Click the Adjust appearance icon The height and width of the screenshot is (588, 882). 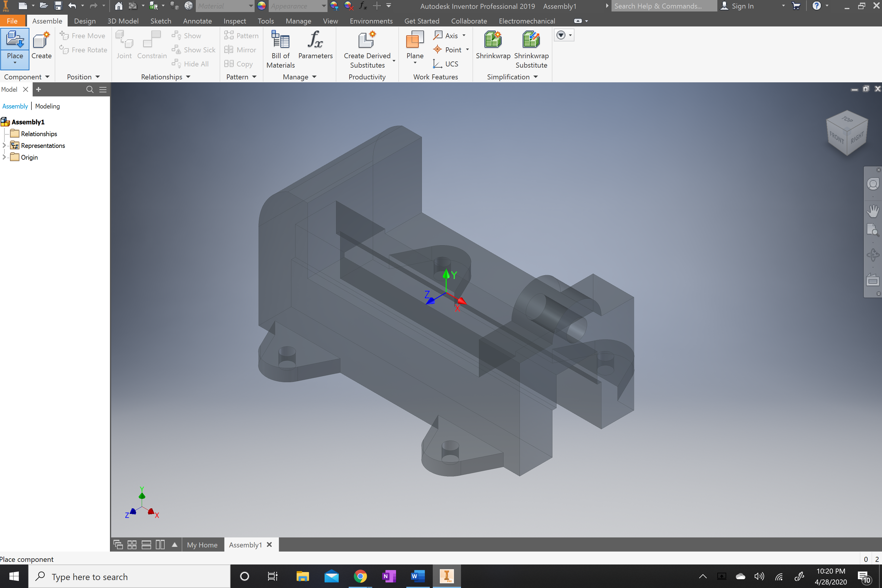tap(334, 6)
